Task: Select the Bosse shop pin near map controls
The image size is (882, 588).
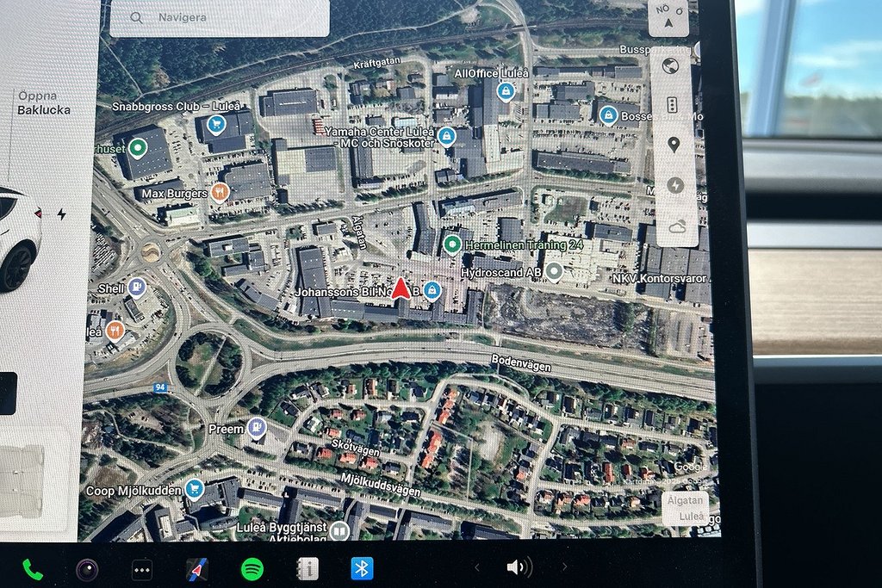Action: point(607,115)
